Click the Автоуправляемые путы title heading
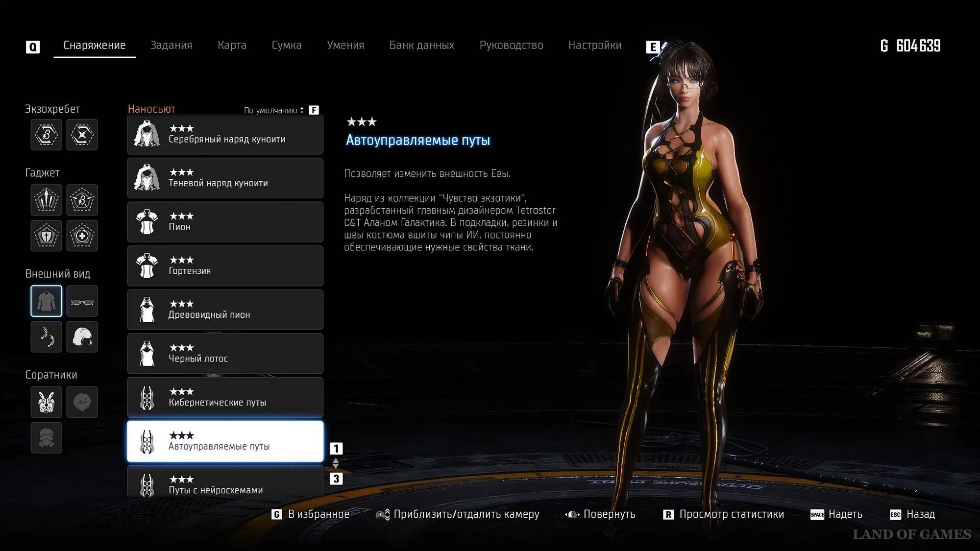This screenshot has height=551, width=980. pos(418,140)
